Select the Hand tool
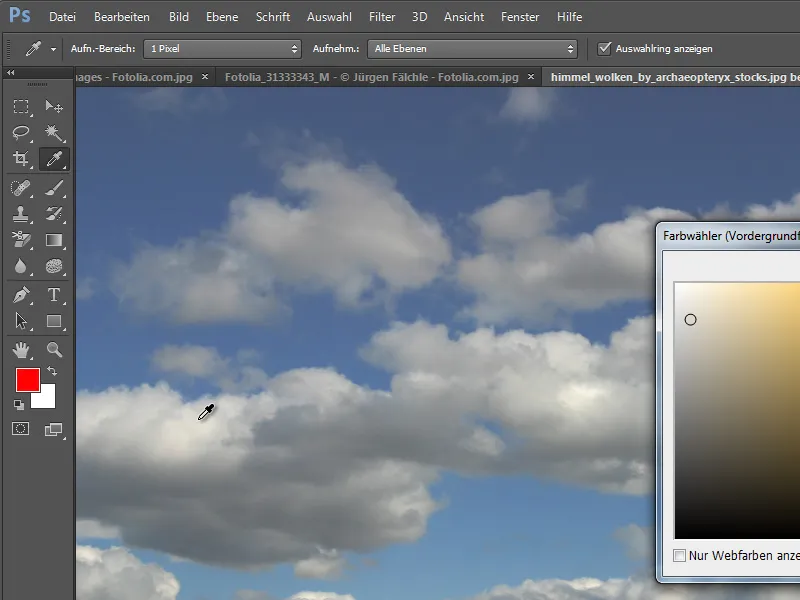Image resolution: width=800 pixels, height=600 pixels. [x=21, y=350]
